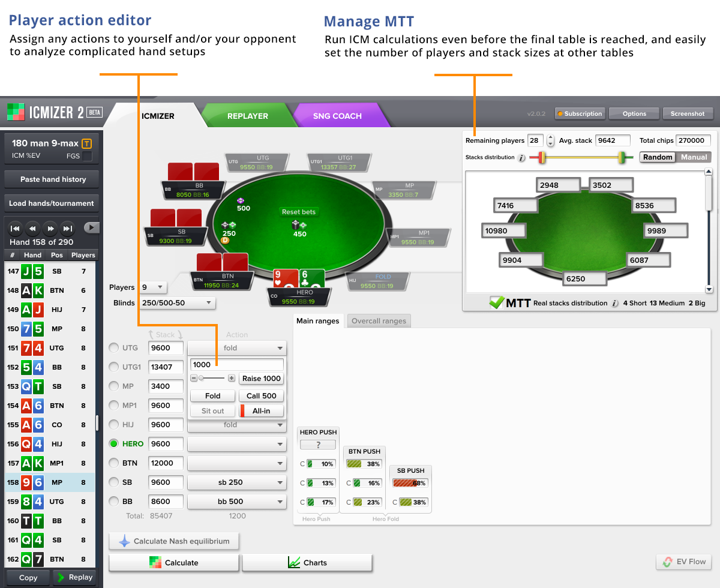Screen dimensions: 720x588
Task: Open the Charts button
Action: 307,563
